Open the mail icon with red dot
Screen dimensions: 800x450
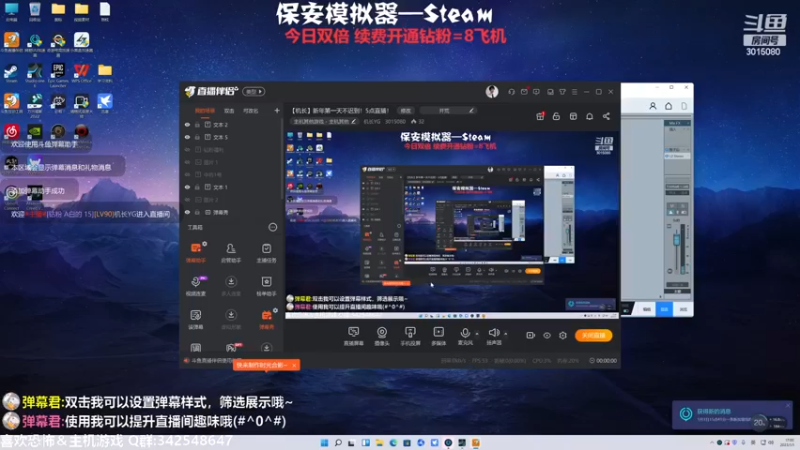(524, 92)
